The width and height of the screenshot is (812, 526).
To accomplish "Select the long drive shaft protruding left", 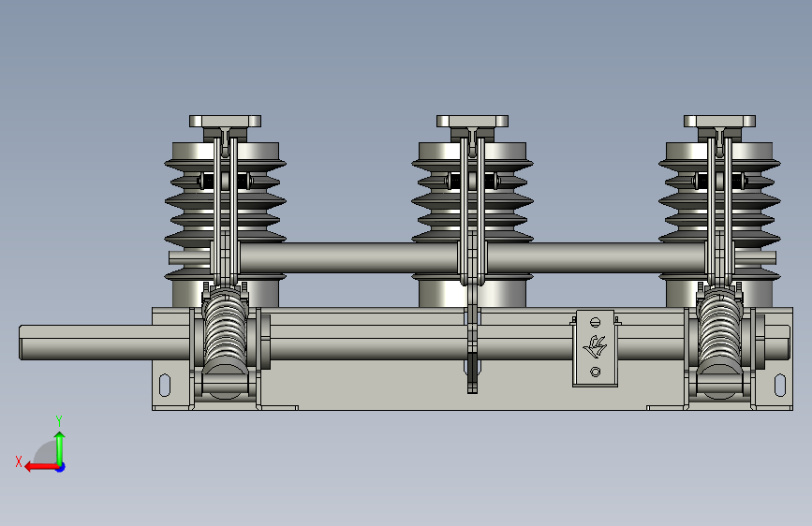I will [x=104, y=343].
